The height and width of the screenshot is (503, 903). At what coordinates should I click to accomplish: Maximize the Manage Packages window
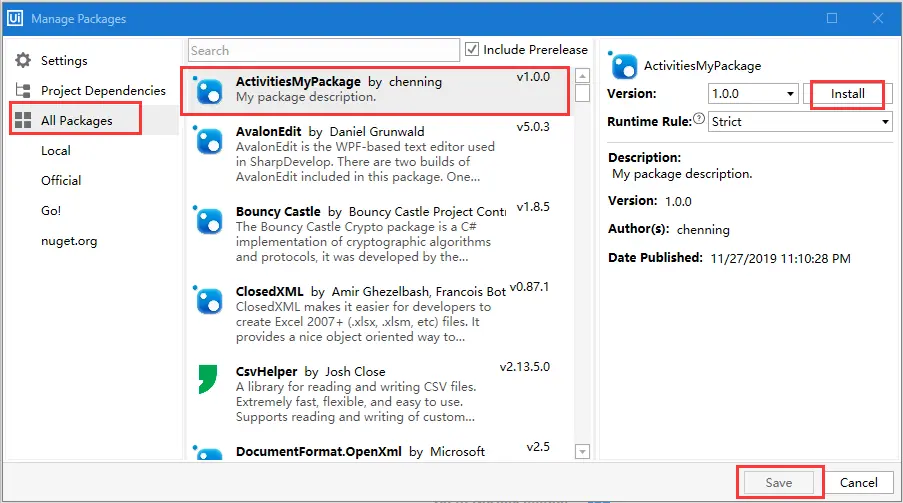(832, 18)
